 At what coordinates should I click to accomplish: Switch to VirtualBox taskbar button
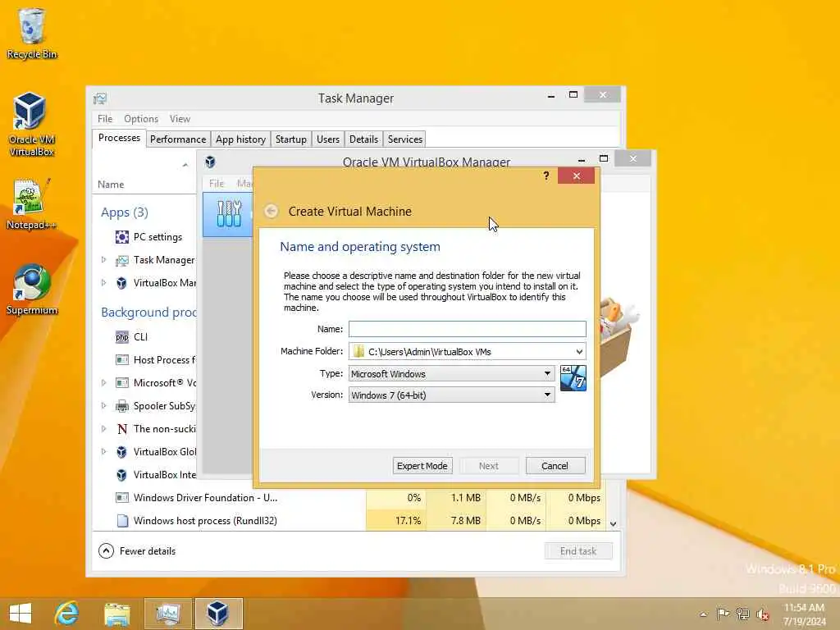[x=218, y=614]
